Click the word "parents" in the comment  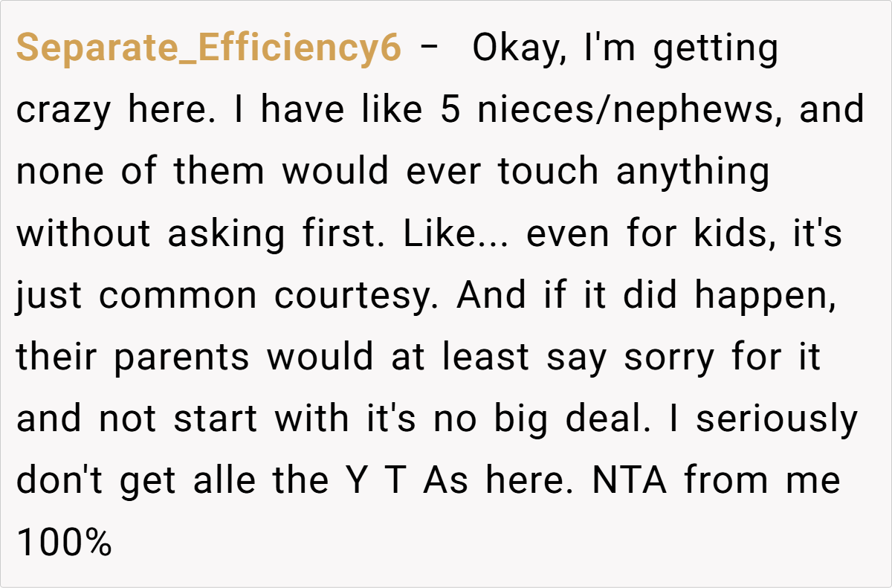[x=181, y=358]
